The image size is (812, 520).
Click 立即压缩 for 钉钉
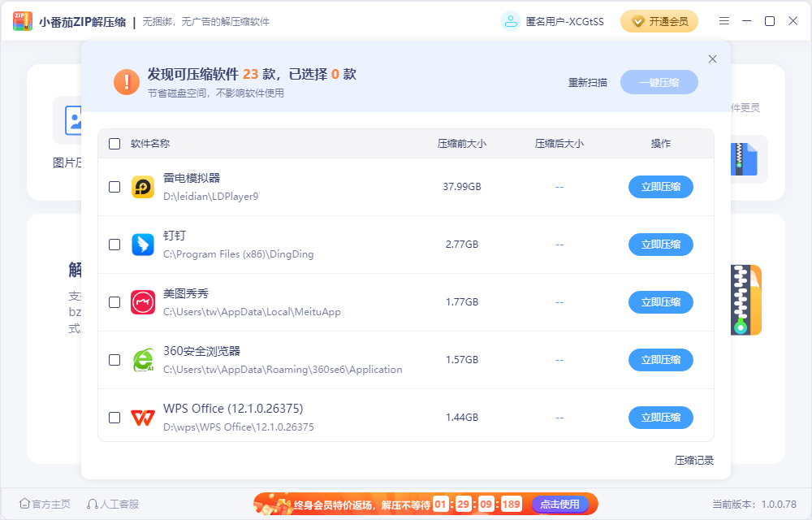click(x=661, y=245)
